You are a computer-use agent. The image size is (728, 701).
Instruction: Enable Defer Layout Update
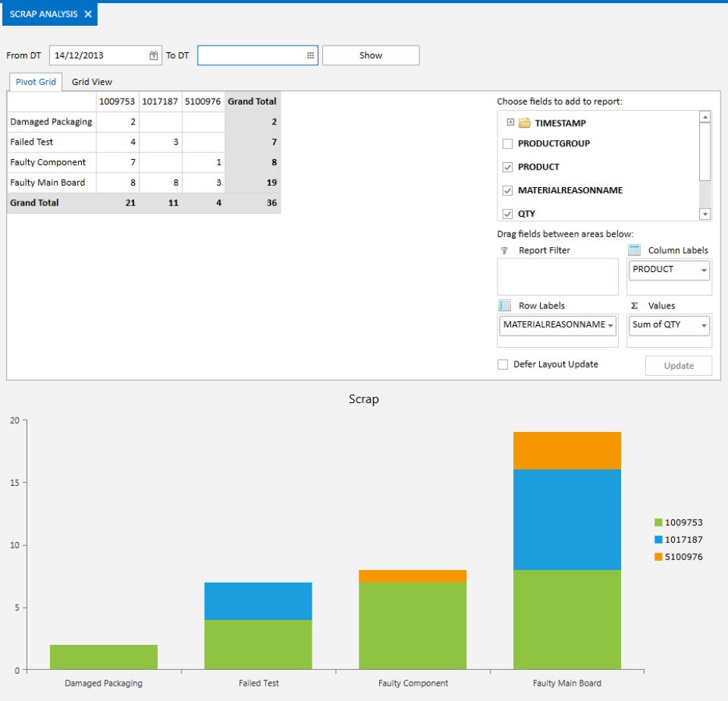tap(502, 364)
